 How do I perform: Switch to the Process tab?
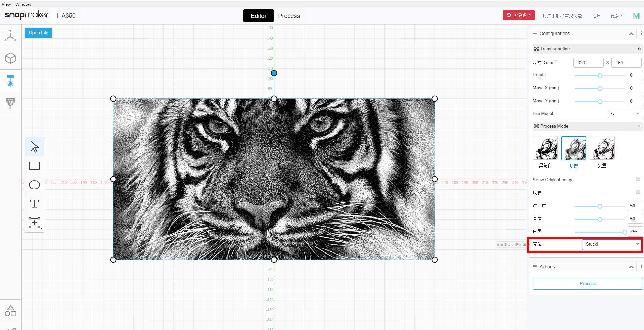pos(289,16)
